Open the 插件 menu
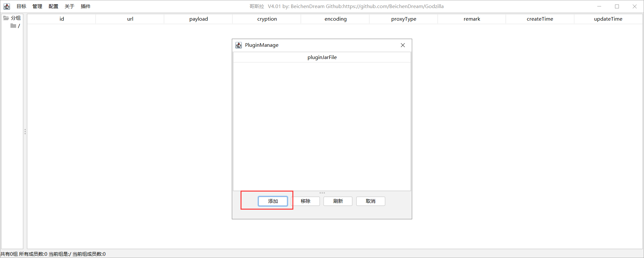 point(86,6)
